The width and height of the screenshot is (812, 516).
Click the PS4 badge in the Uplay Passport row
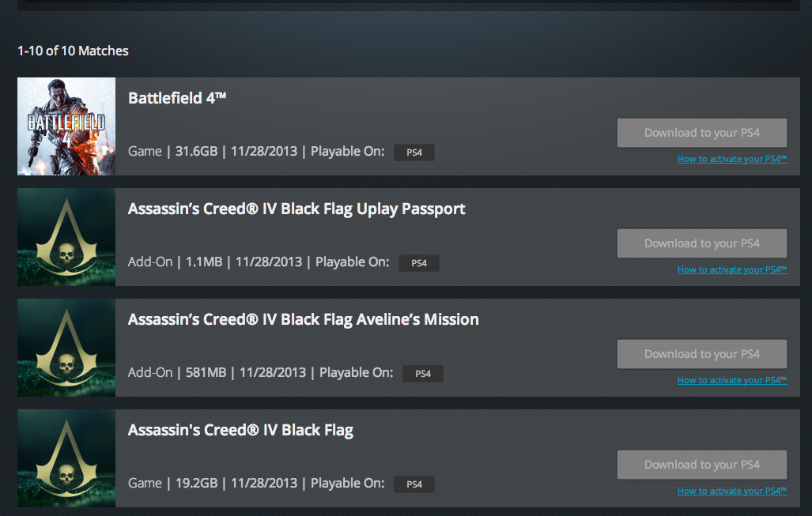pyautogui.click(x=419, y=263)
